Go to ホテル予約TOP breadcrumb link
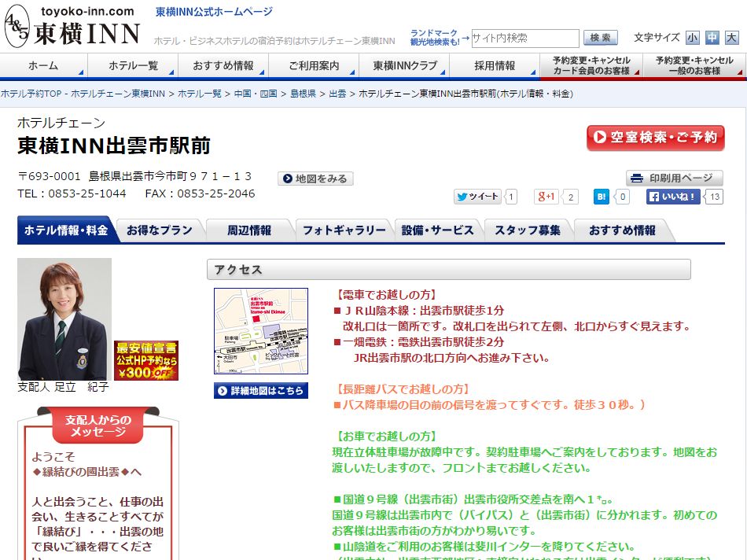The height and width of the screenshot is (560, 747). pyautogui.click(x=31, y=94)
